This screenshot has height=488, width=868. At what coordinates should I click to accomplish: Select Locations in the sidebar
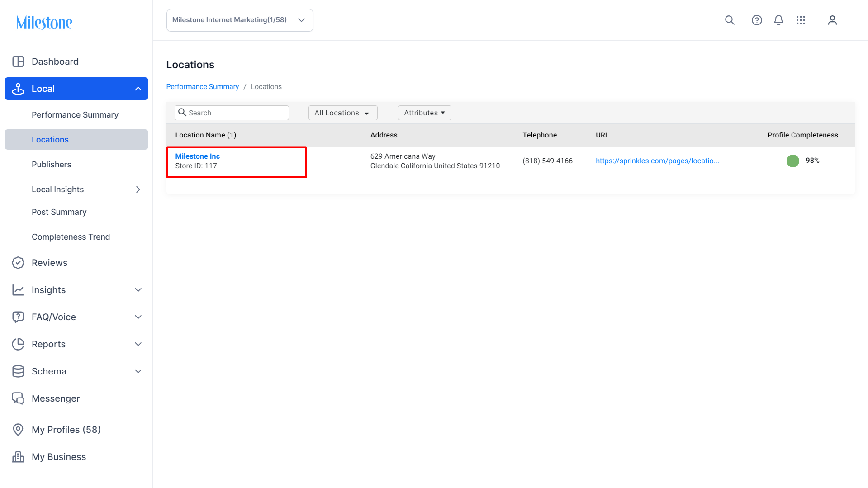tap(76, 140)
